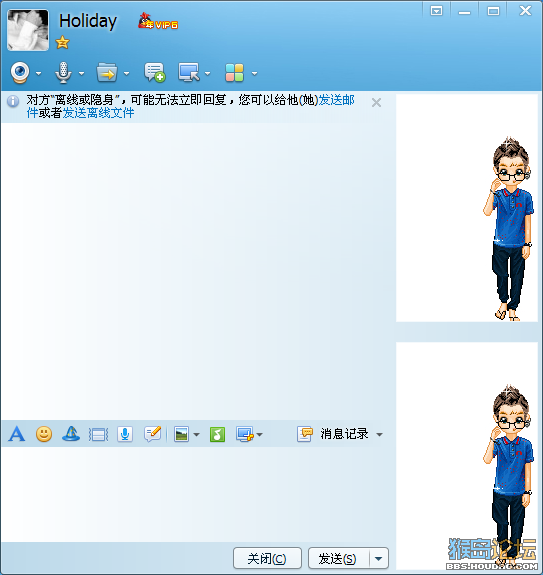Image resolution: width=543 pixels, height=575 pixels.
Task: Open the smiley emoticon picker
Action: pos(44,434)
